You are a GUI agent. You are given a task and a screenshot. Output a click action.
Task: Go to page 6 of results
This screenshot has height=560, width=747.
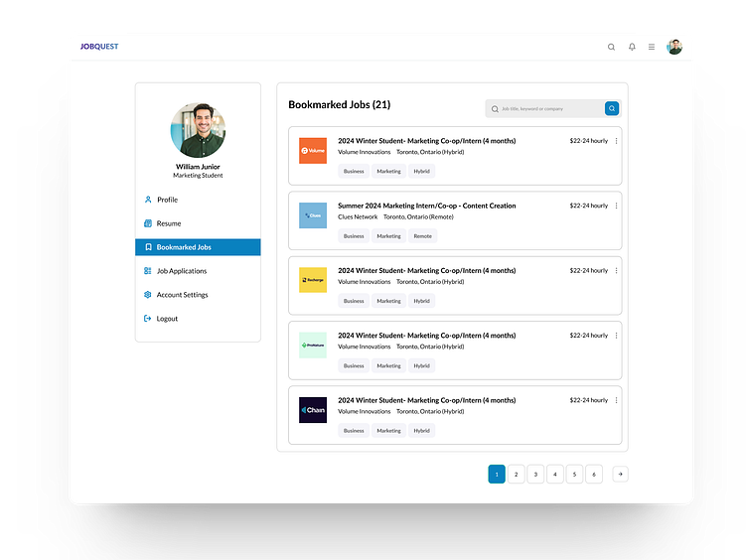click(594, 475)
